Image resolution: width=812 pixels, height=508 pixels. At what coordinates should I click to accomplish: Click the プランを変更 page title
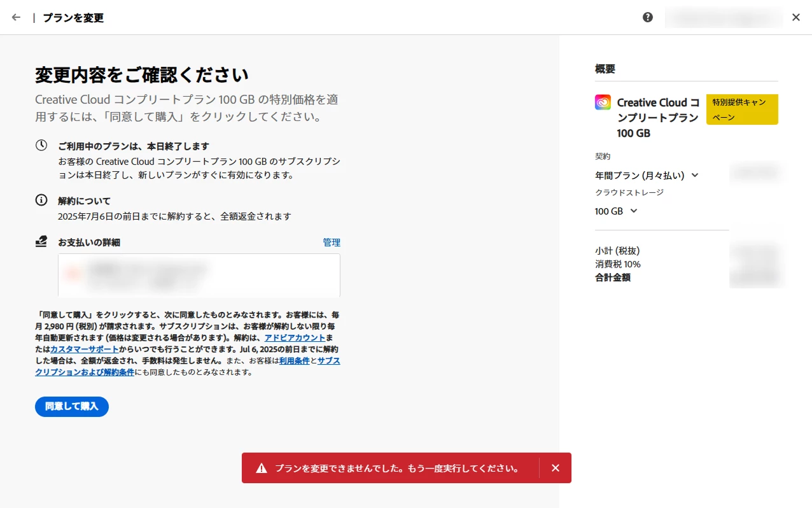73,18
